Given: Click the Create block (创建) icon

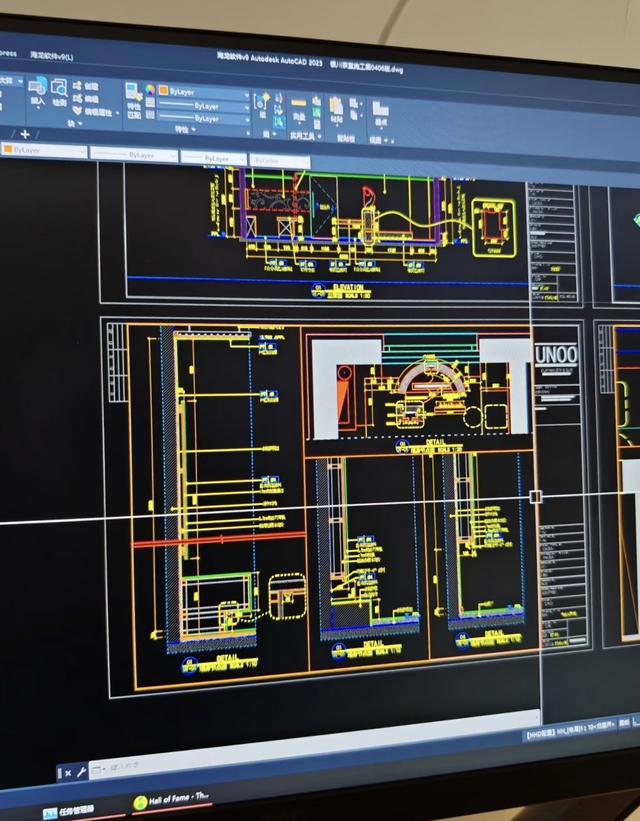Looking at the screenshot, I should tap(80, 86).
